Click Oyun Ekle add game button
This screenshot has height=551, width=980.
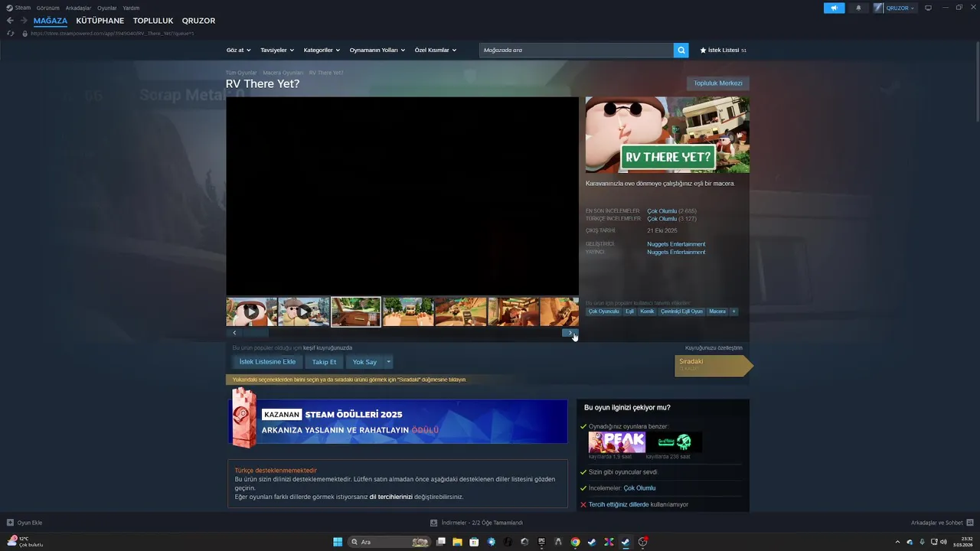click(24, 523)
